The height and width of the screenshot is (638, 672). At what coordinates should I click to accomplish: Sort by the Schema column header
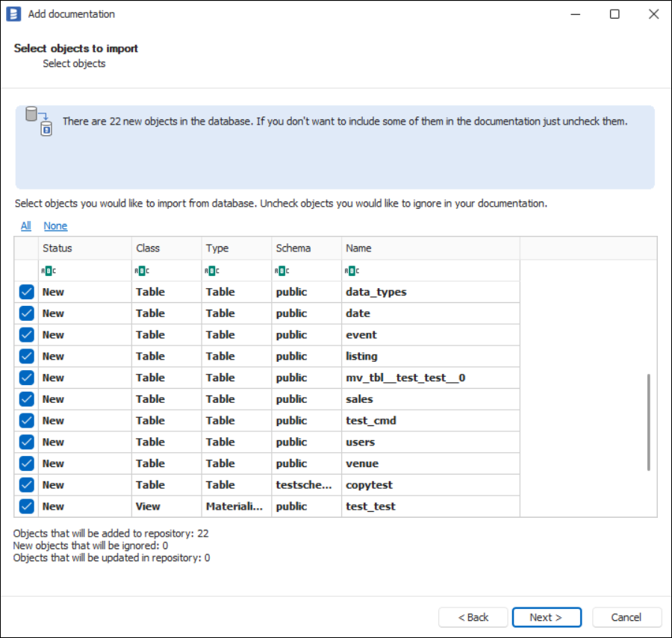(306, 248)
